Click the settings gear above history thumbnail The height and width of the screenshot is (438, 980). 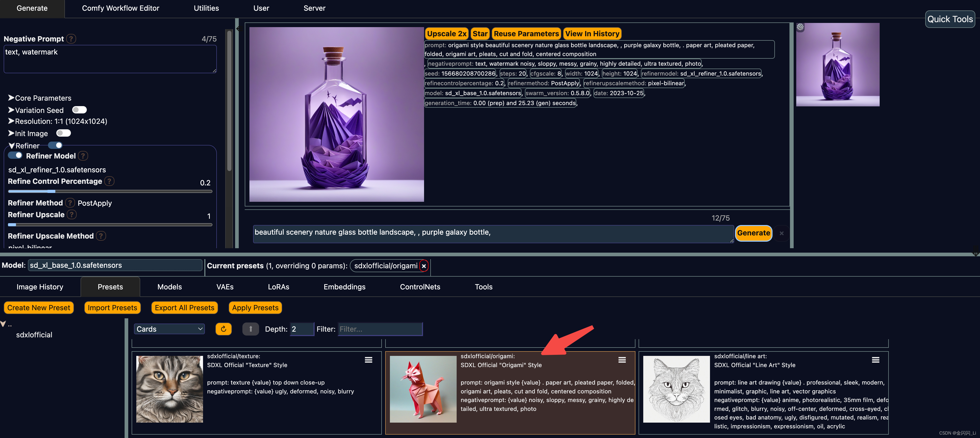coord(800,27)
